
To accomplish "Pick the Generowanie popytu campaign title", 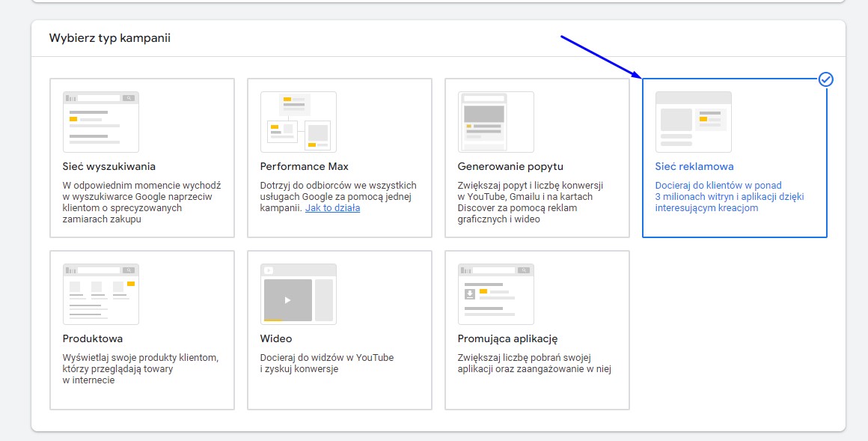I will click(x=510, y=166).
